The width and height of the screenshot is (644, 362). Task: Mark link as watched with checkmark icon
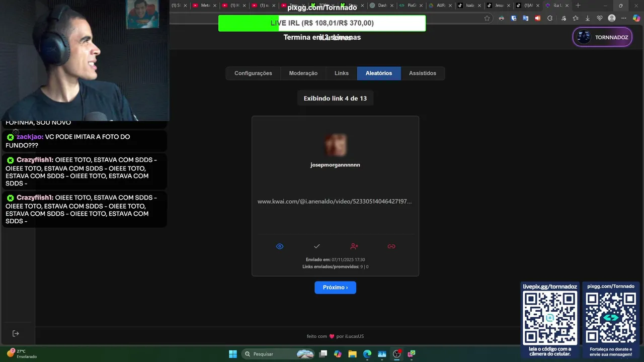pyautogui.click(x=317, y=246)
